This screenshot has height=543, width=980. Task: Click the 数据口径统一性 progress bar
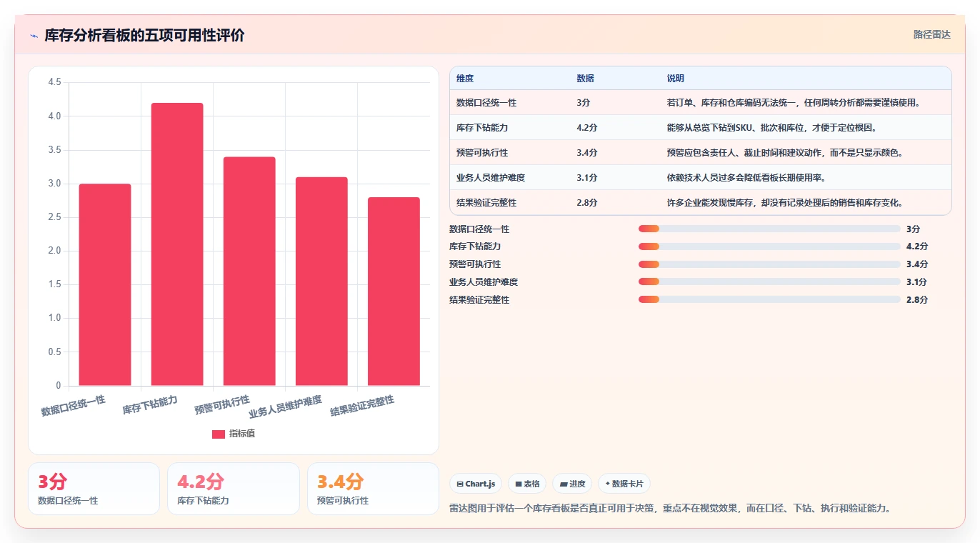[x=769, y=229]
